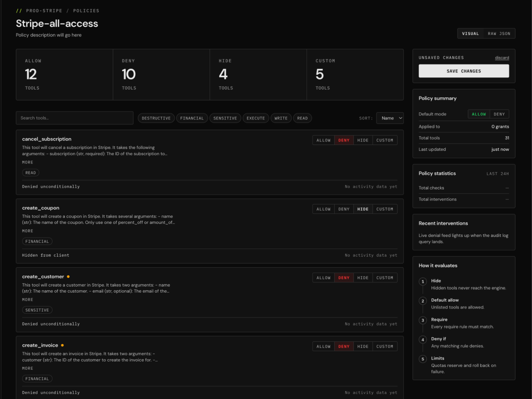Set create_customer to HIDE
Image resolution: width=532 pixels, height=399 pixels.
(x=363, y=277)
